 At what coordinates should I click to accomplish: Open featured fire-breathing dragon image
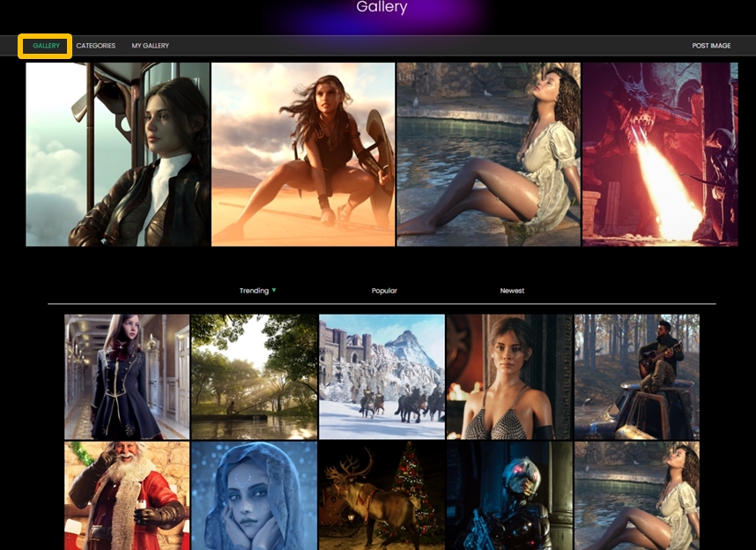click(x=660, y=154)
